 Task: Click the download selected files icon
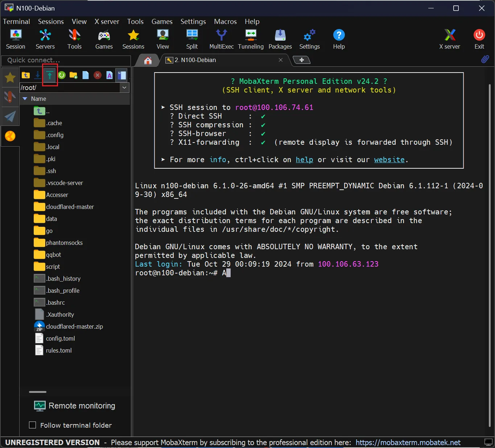[38, 75]
